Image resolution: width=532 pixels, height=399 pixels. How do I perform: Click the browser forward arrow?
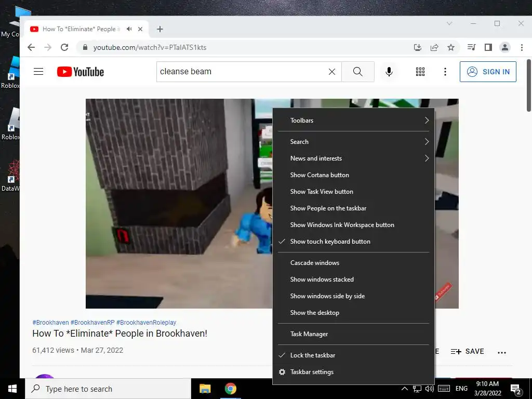(x=48, y=47)
